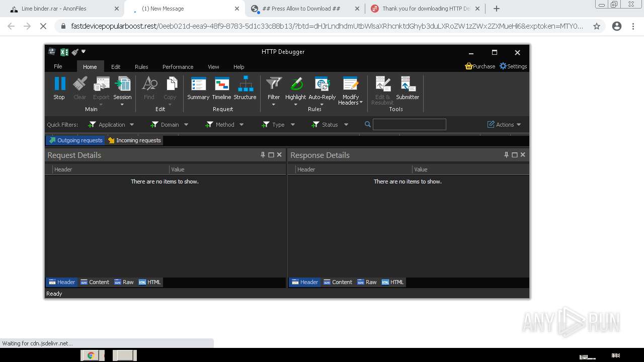The image size is (644, 362).
Task: Open Settings via the gear icon
Action: tap(503, 66)
